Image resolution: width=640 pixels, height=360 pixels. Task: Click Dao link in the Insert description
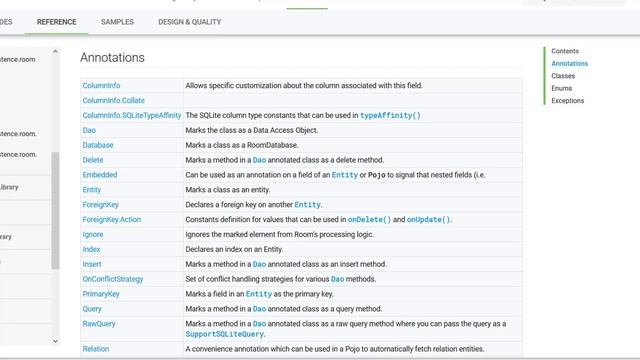[x=259, y=264]
